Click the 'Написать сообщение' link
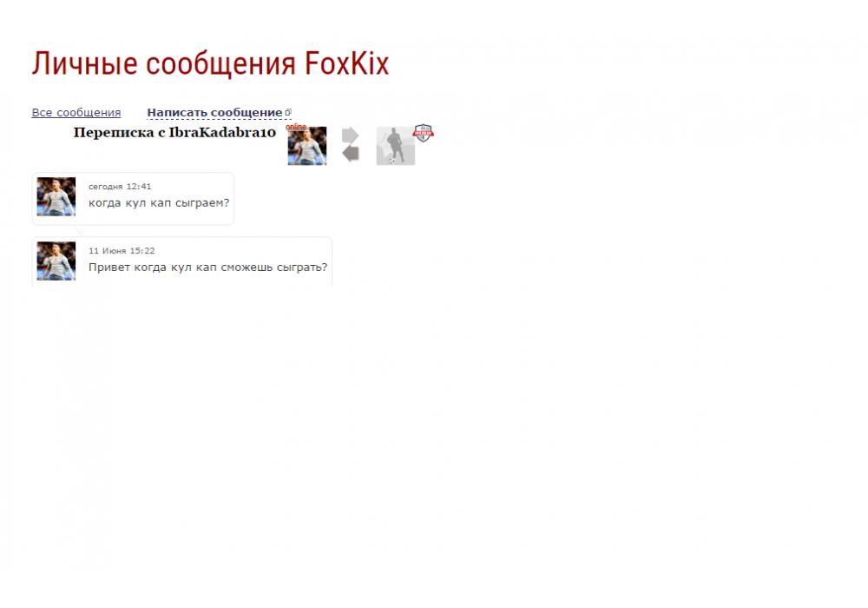 pos(214,112)
